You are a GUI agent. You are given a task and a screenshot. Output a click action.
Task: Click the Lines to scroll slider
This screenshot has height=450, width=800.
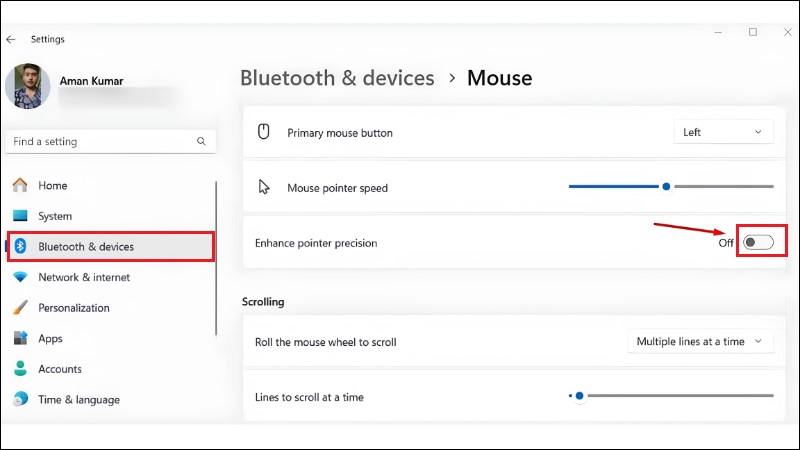pyautogui.click(x=671, y=395)
